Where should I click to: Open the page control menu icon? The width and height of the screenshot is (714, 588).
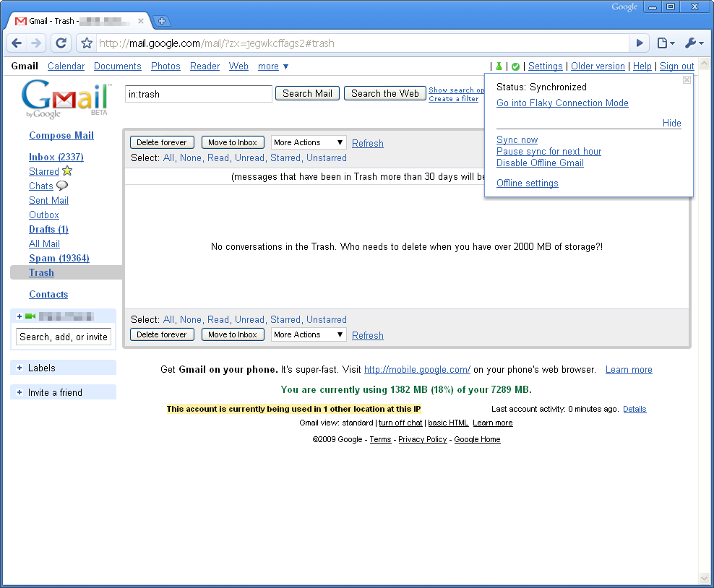(x=666, y=43)
